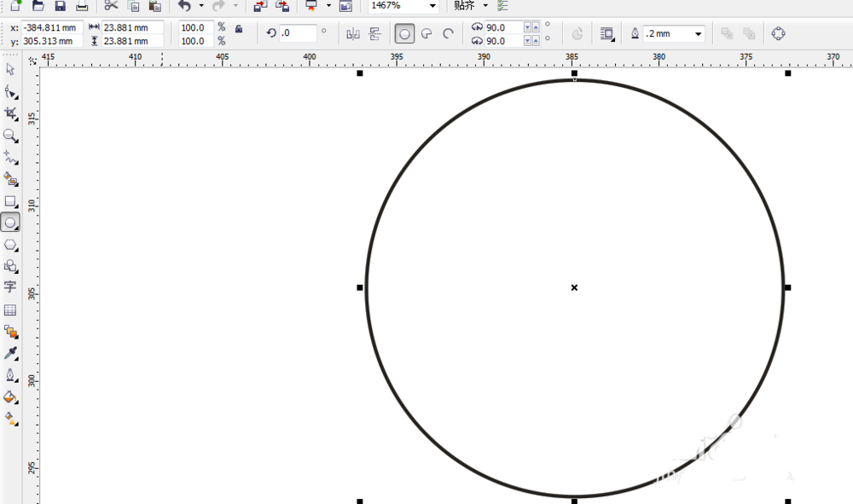Image resolution: width=853 pixels, height=504 pixels.
Task: Click the Save disk icon
Action: tap(60, 6)
